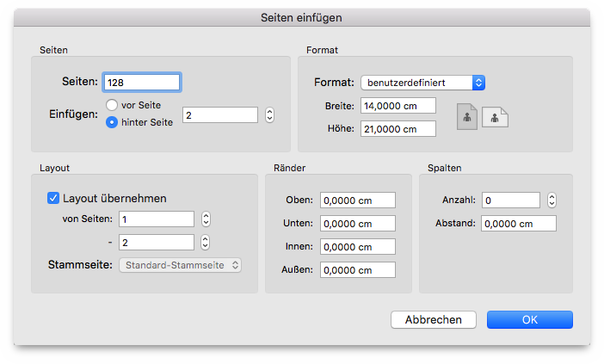This screenshot has height=364, width=604.
Task: Click stepper for layout end page
Action: point(206,243)
